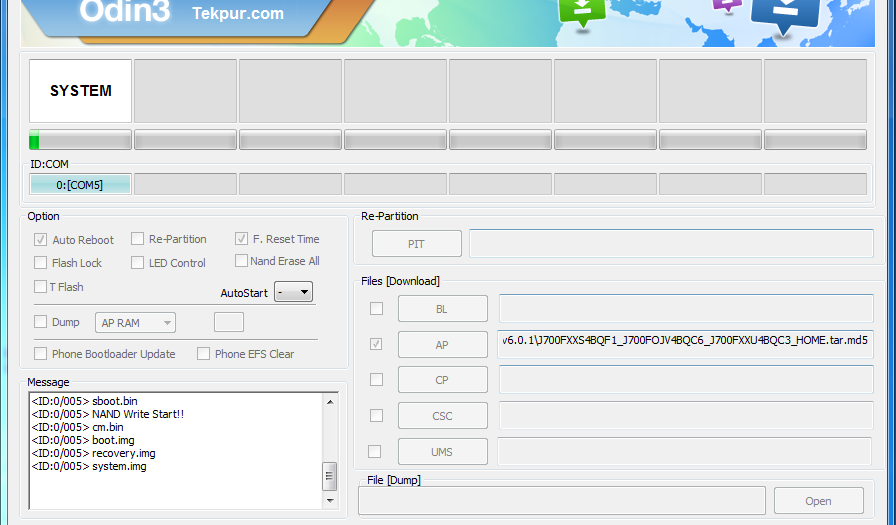Click the UMS file path field
This screenshot has width=896, height=525.
tap(685, 451)
